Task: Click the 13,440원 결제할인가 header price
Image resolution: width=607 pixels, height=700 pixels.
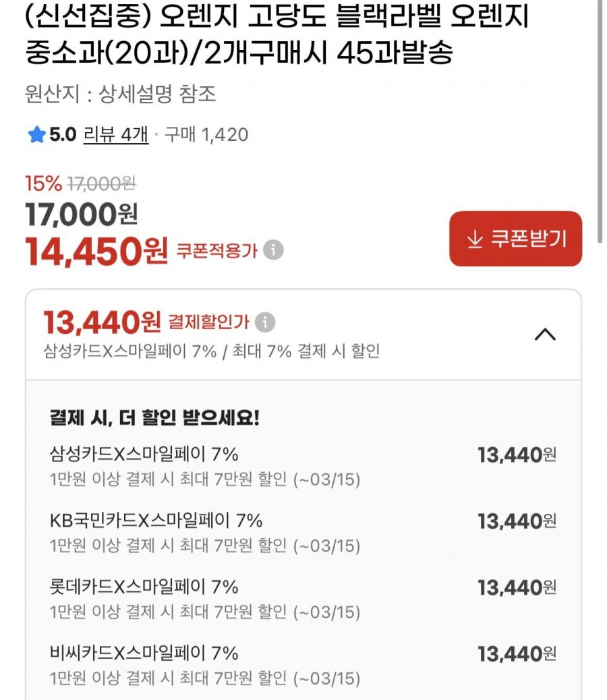Action: (101, 322)
